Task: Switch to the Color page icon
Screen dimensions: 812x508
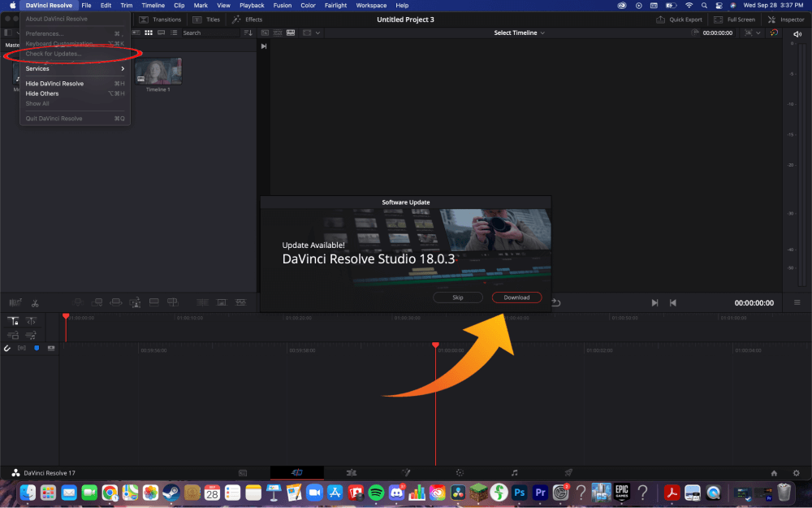Action: point(460,473)
